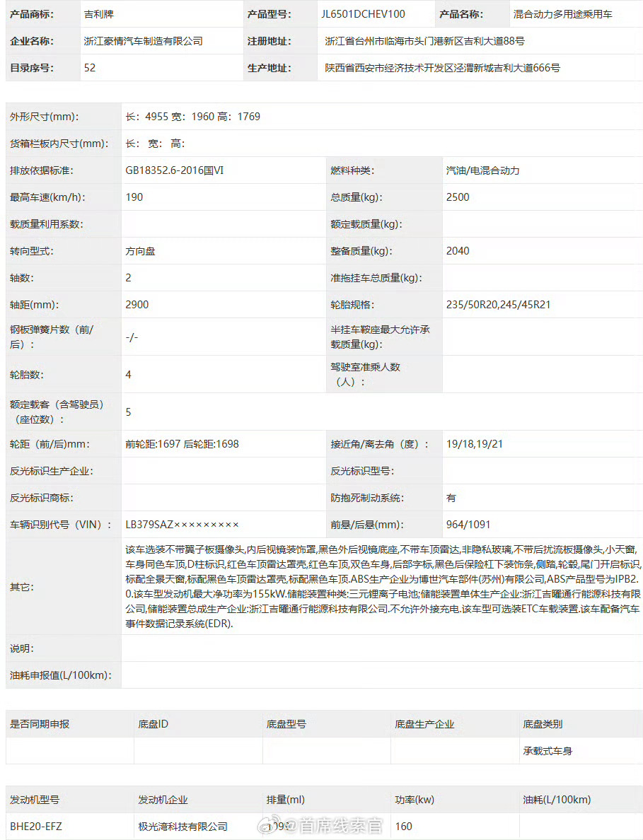Click the company name 浙江豪情汽车制造有限公司

143,41
